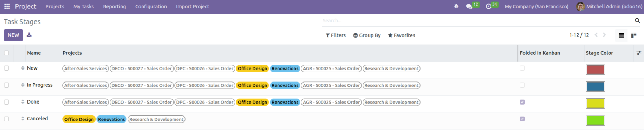This screenshot has height=132, width=644.
Task: Open the Configuration menu
Action: (151, 7)
